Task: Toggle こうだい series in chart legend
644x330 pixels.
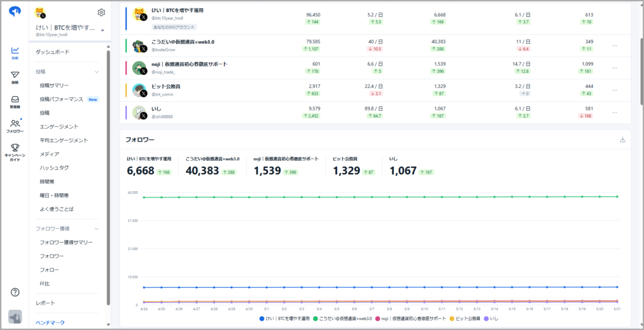Action: point(342,319)
